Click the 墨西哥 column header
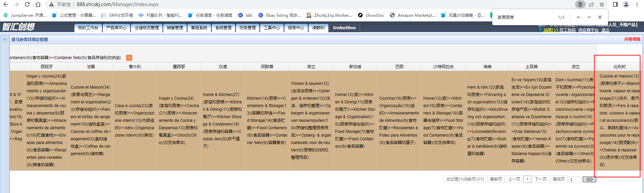Screen dimensions: 644x193 [x=179, y=67]
